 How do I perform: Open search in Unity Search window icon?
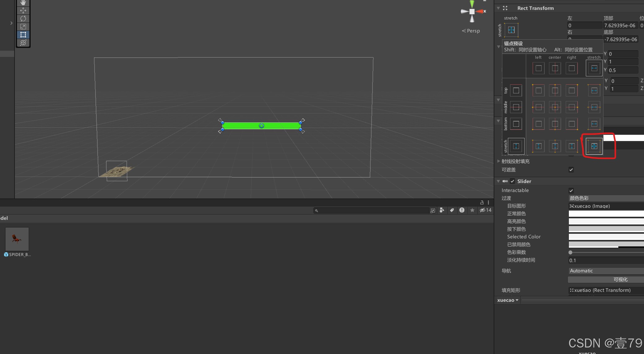433,211
